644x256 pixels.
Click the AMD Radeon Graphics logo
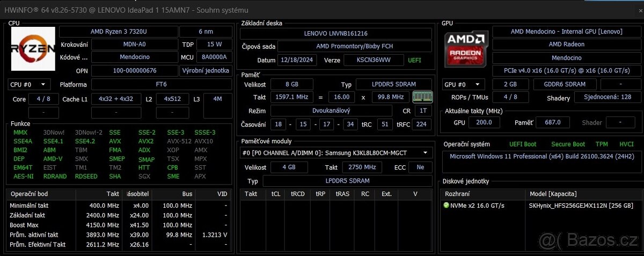pos(466,50)
